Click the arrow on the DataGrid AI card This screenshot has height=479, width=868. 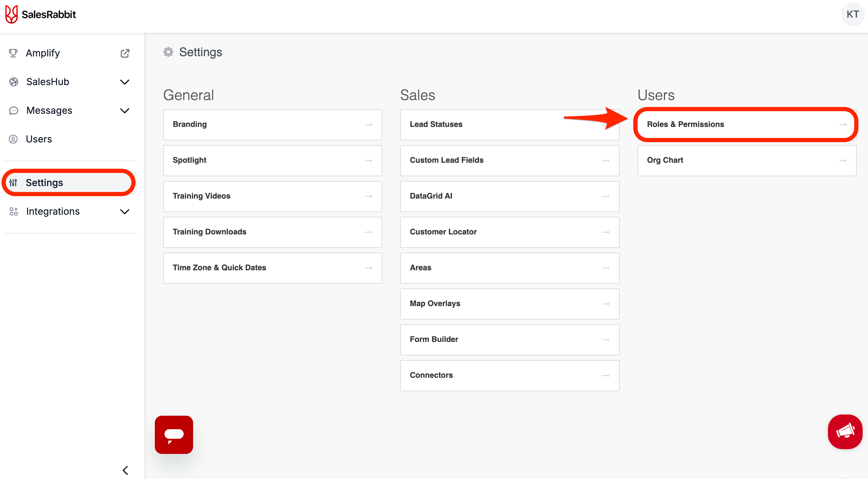point(606,196)
